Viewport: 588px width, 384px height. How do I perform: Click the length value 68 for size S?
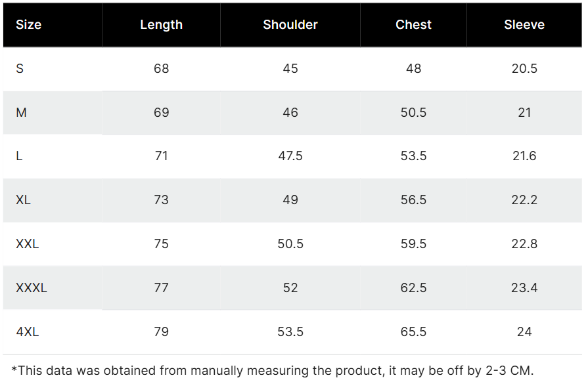[161, 69]
